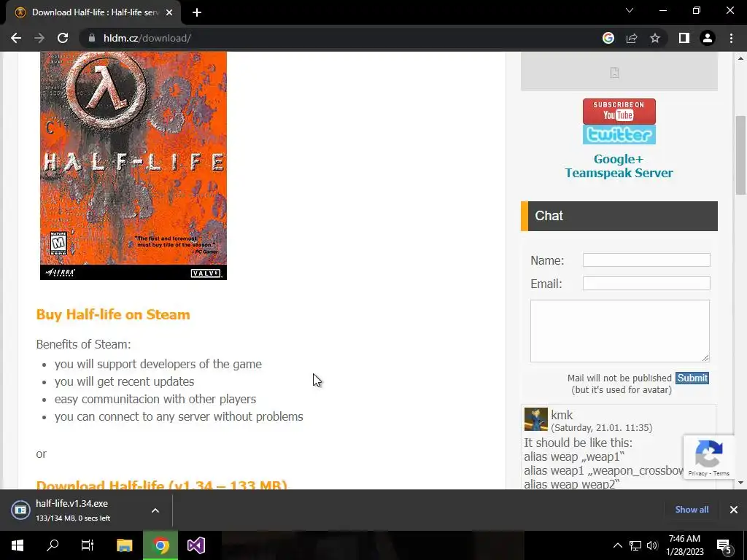Open File Explorer from the taskbar
Screen dimensions: 747x560
pyautogui.click(x=124, y=545)
